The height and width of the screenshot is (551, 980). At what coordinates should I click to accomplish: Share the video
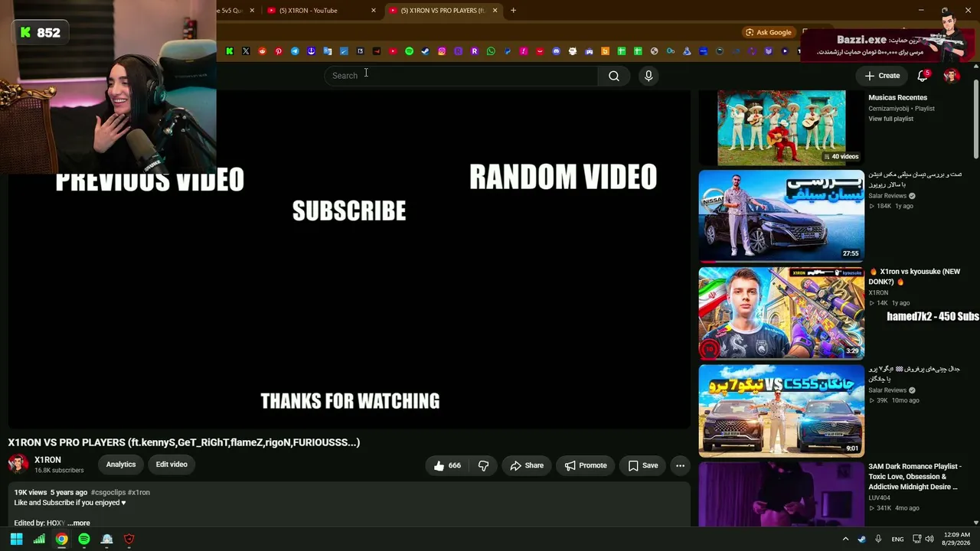click(527, 465)
